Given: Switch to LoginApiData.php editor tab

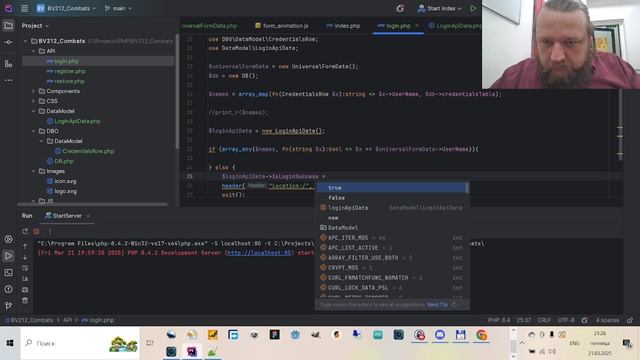Looking at the screenshot, I should click(x=455, y=26).
